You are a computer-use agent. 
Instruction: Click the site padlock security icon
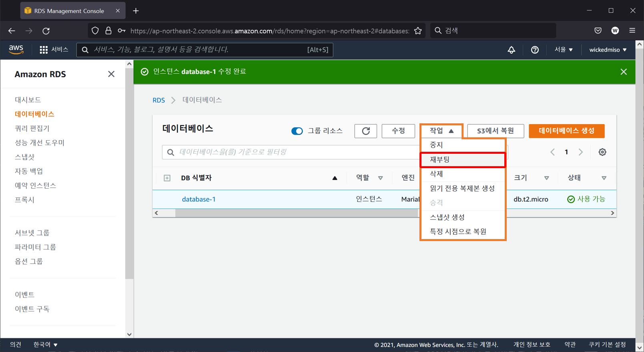click(108, 31)
